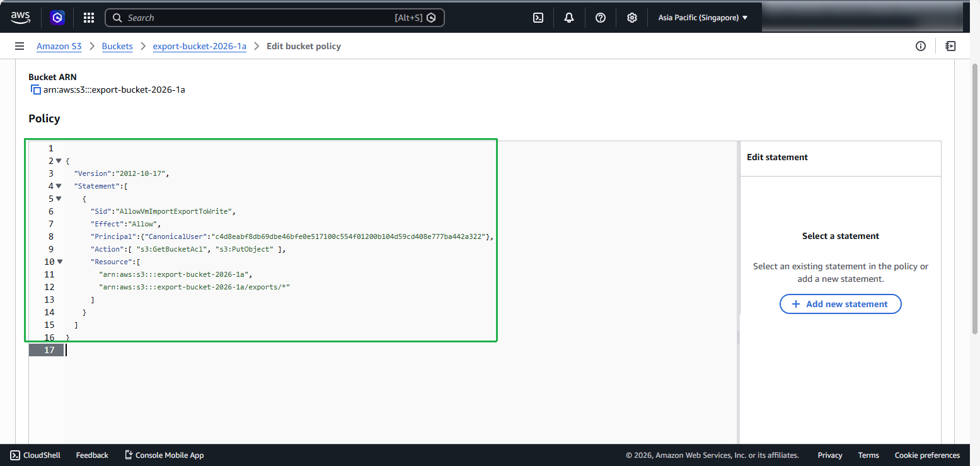
Task: Launch CloudShell from the top bar icon
Action: pos(538,18)
